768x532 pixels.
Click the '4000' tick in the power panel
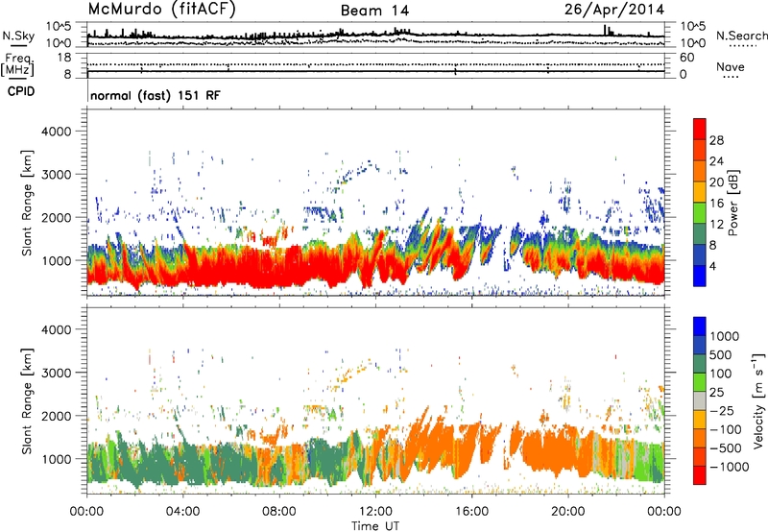[x=56, y=132]
